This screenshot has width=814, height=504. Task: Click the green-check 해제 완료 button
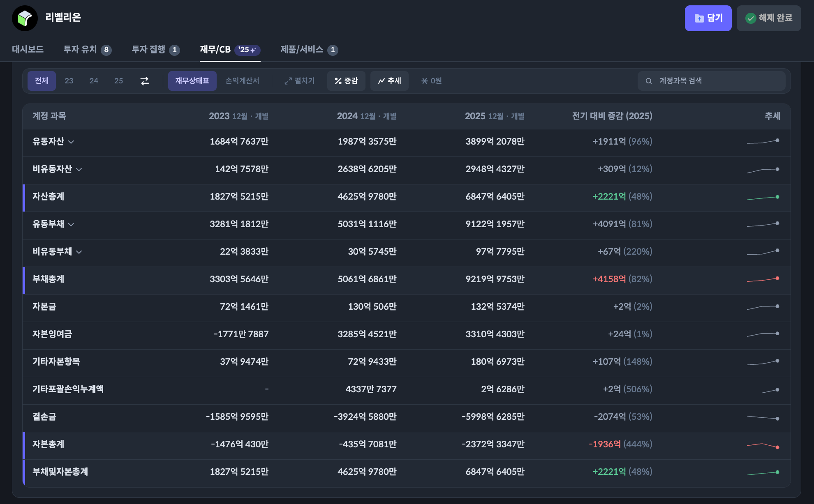(x=768, y=18)
